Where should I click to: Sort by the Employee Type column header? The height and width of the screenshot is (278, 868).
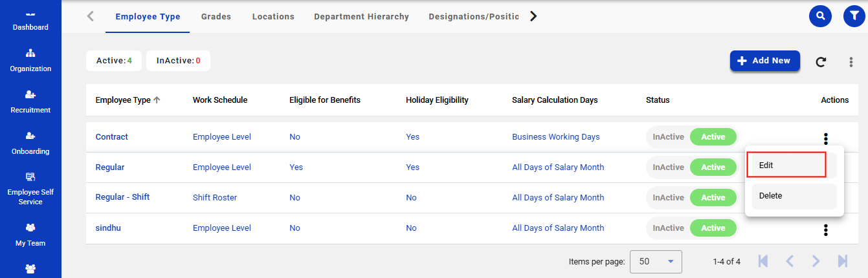tap(123, 100)
